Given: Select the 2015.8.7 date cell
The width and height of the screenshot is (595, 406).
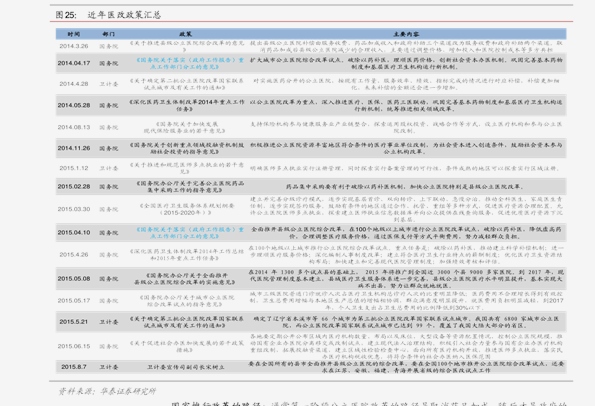Looking at the screenshot, I should 74,367.
